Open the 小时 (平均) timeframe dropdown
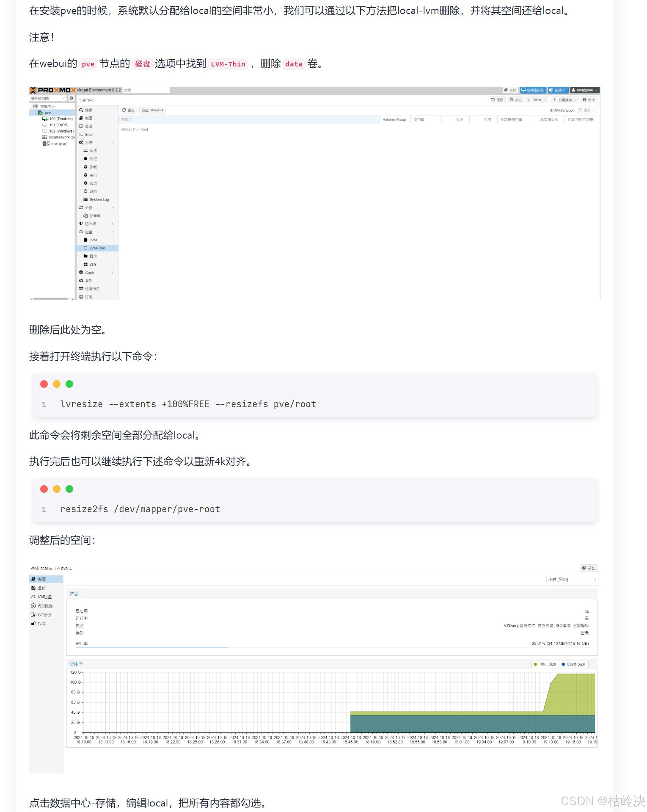The height and width of the screenshot is (812, 647). click(x=572, y=580)
